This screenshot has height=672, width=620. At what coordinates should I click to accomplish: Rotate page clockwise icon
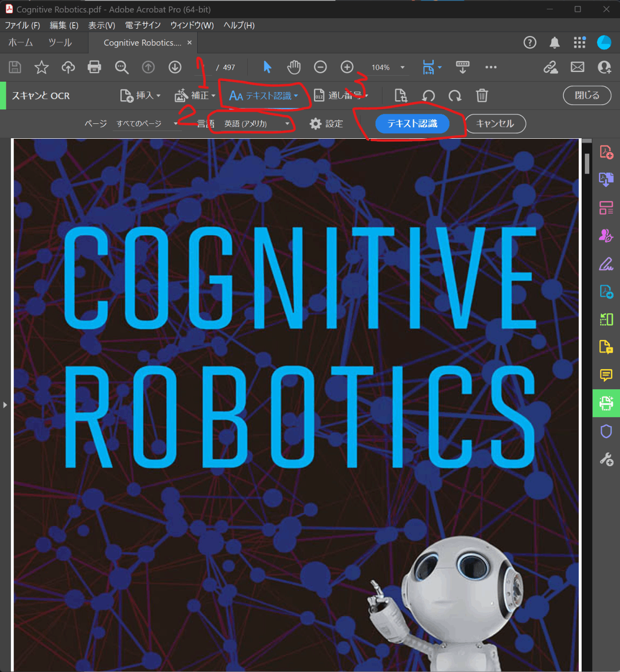[455, 96]
